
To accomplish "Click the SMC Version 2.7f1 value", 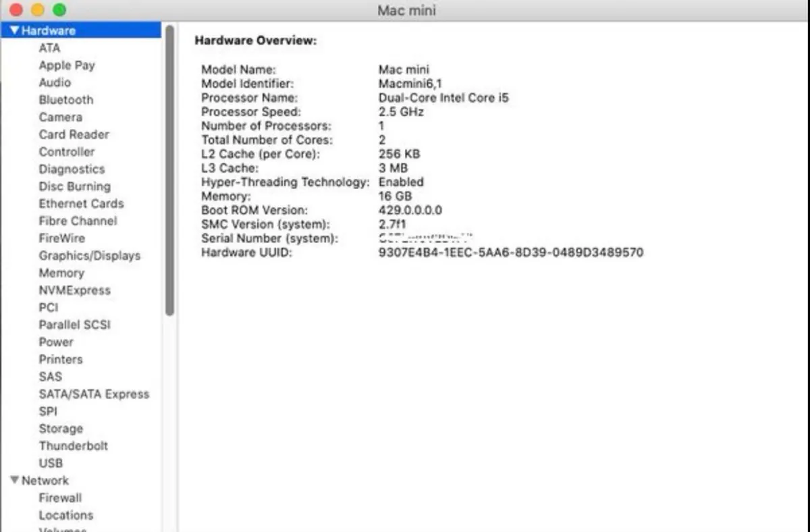I will (392, 224).
